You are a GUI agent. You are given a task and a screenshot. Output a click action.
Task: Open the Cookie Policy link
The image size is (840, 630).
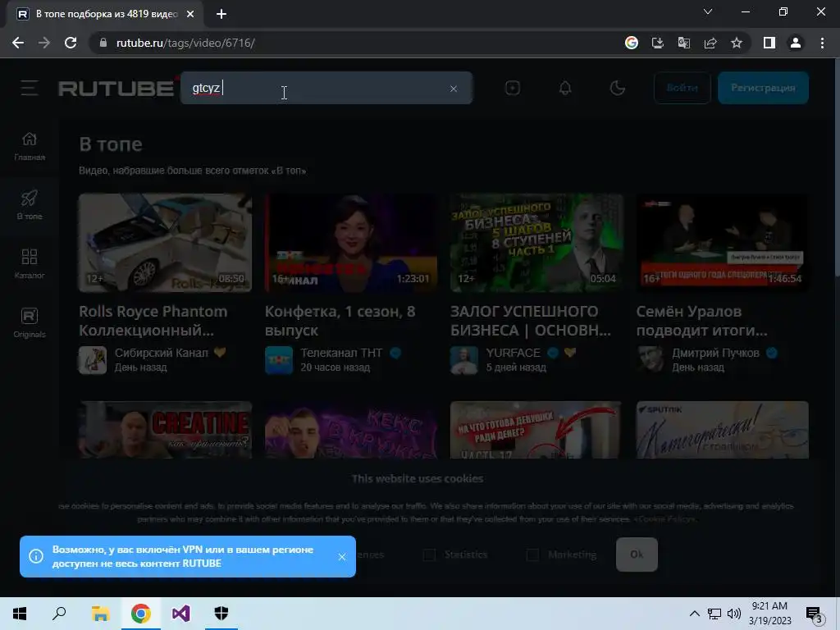point(664,519)
